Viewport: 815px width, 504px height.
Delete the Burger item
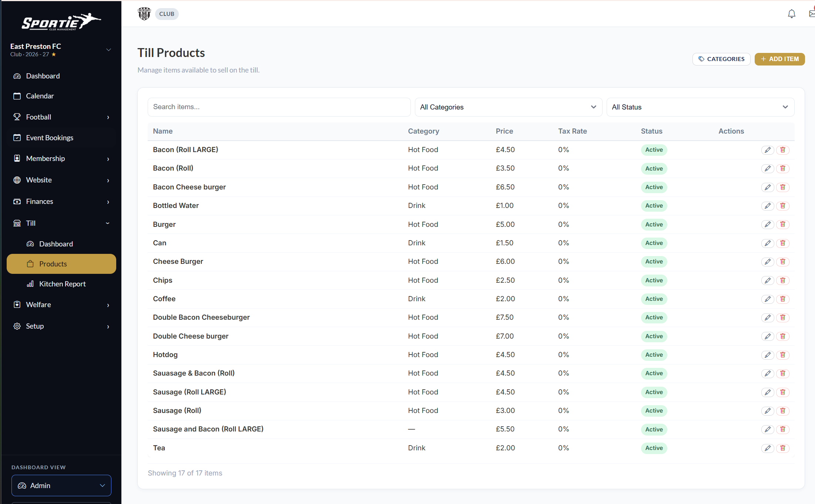coord(782,224)
